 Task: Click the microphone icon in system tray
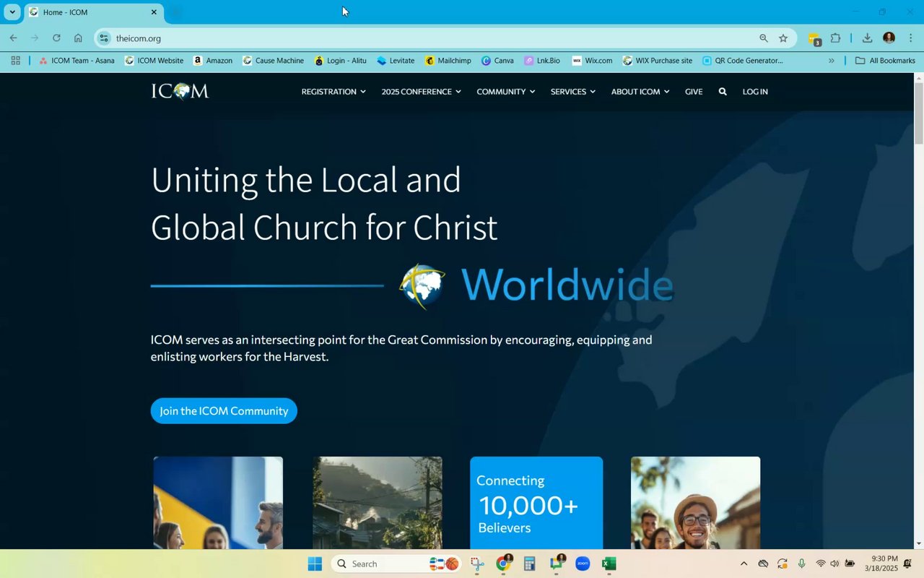tap(801, 564)
